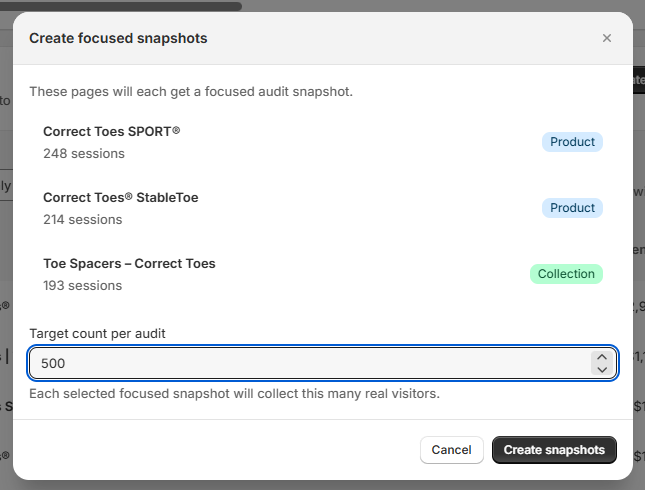Click the Correct Toes® StableToe page title
This screenshot has width=645, height=490.
pyautogui.click(x=121, y=197)
